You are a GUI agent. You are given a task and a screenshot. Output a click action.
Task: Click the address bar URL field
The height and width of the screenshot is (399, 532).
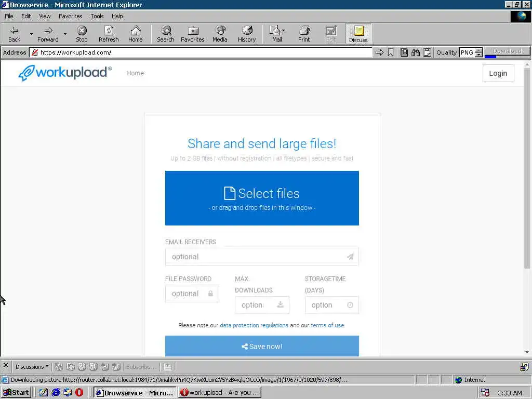(x=201, y=52)
